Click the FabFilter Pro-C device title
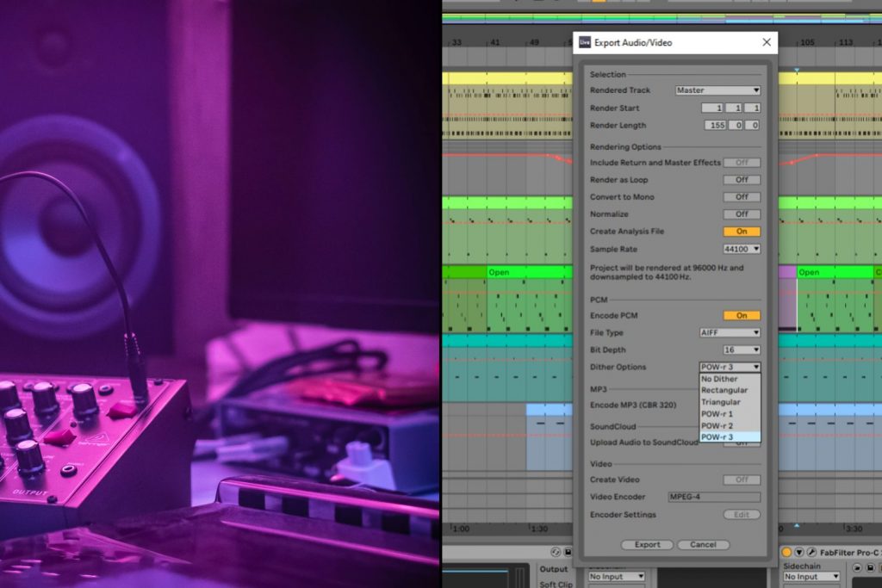 850,553
